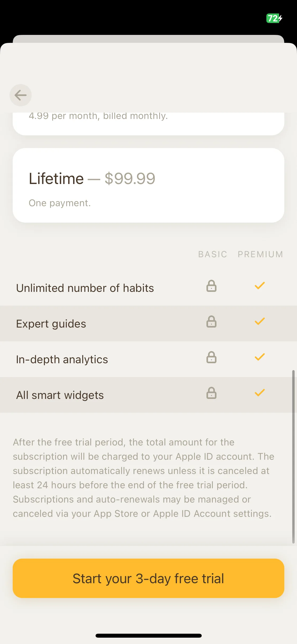This screenshot has height=644, width=297.
Task: Click lock icon for All smart widgets
Action: coord(211,393)
